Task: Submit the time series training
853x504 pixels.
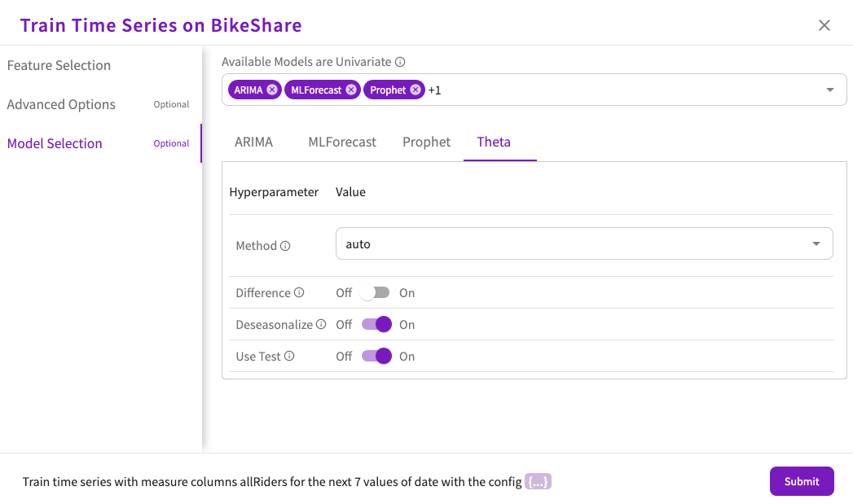Action: (x=802, y=481)
